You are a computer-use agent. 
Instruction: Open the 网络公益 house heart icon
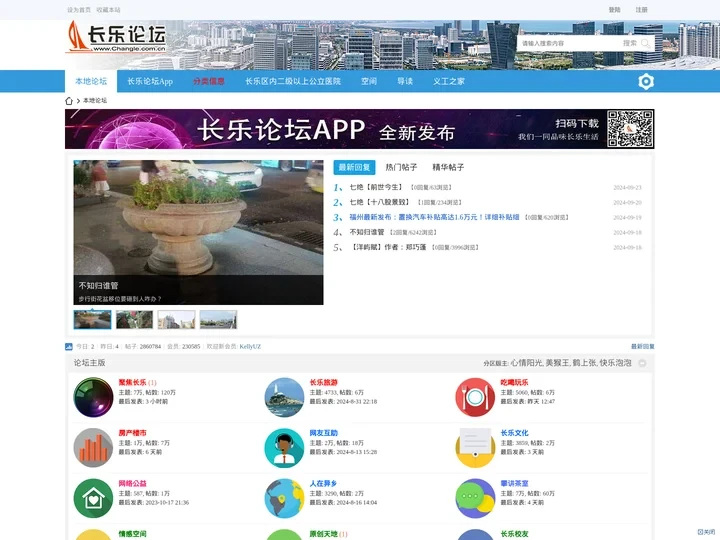click(x=93, y=498)
